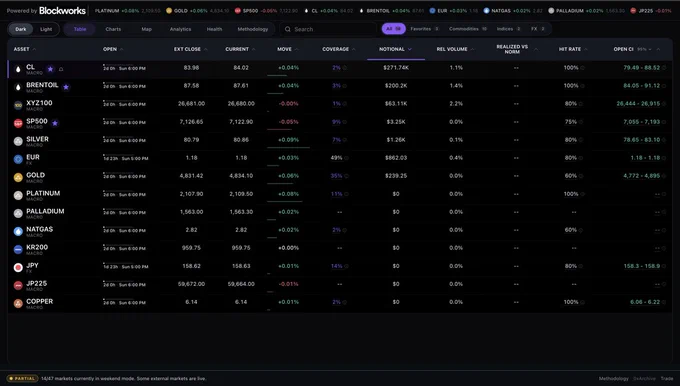The height and width of the screenshot is (386, 680).
Task: Click the SP500 red asset logo
Action: tap(18, 123)
